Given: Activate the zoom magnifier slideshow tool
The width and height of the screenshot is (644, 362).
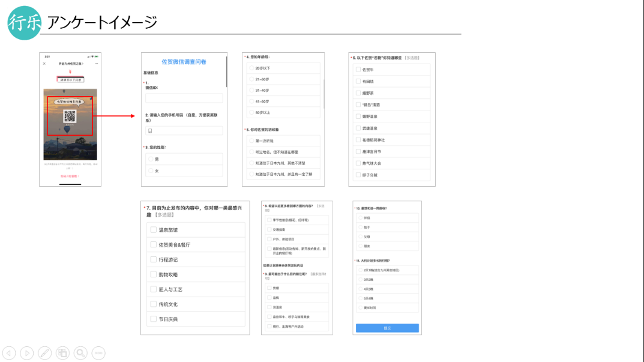Looking at the screenshot, I should [x=80, y=353].
